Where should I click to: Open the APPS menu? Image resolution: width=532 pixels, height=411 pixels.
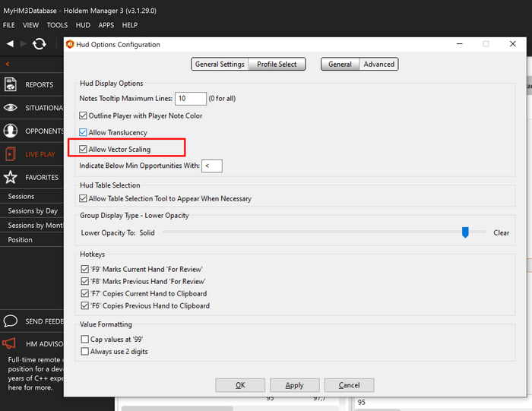tap(106, 25)
